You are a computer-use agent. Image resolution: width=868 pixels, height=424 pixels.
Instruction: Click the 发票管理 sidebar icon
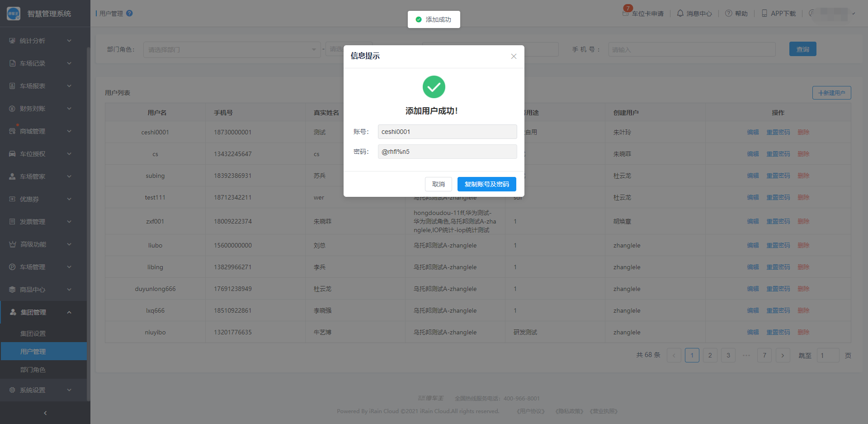12,222
